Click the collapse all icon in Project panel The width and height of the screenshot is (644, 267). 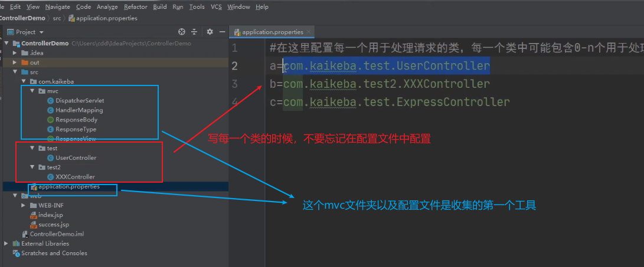[194, 32]
